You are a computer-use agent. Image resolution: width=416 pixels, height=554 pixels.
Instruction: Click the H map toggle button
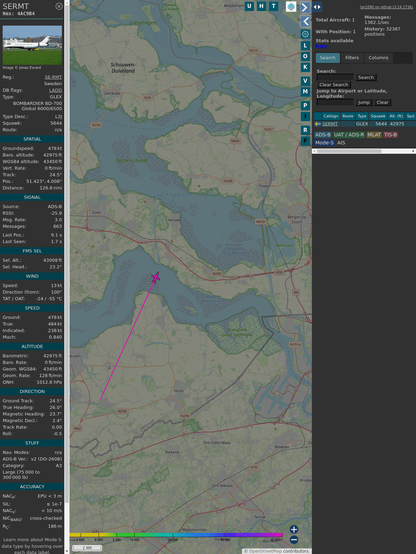pos(261,6)
